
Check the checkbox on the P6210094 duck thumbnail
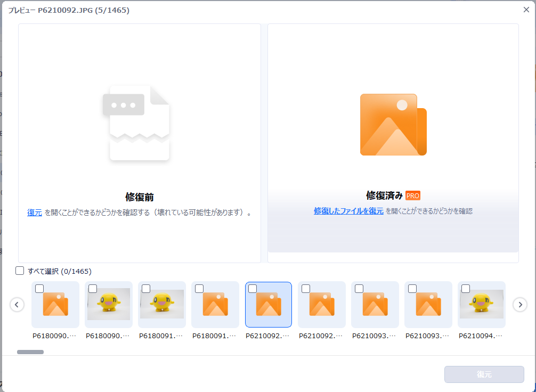(x=465, y=288)
